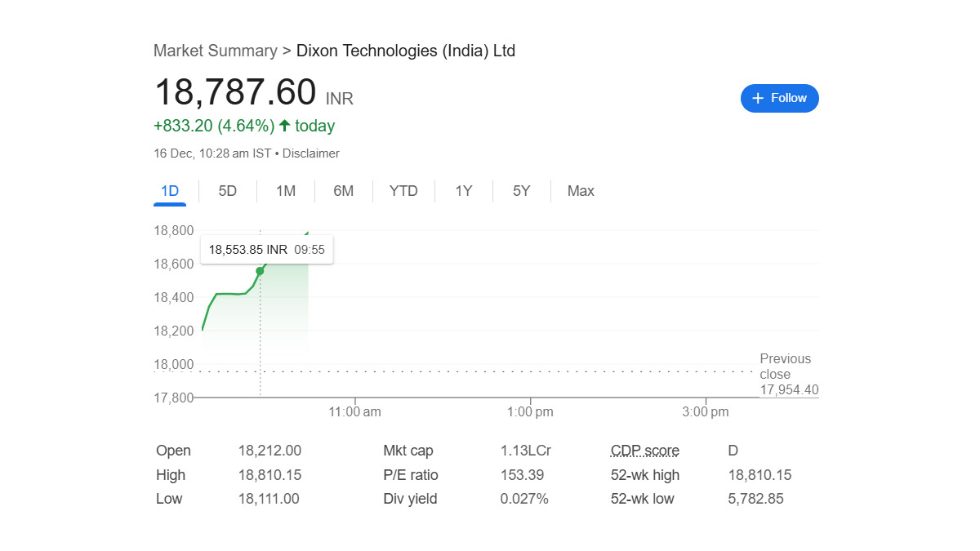View the 1Y chart range
The width and height of the screenshot is (980, 551).
tap(463, 191)
